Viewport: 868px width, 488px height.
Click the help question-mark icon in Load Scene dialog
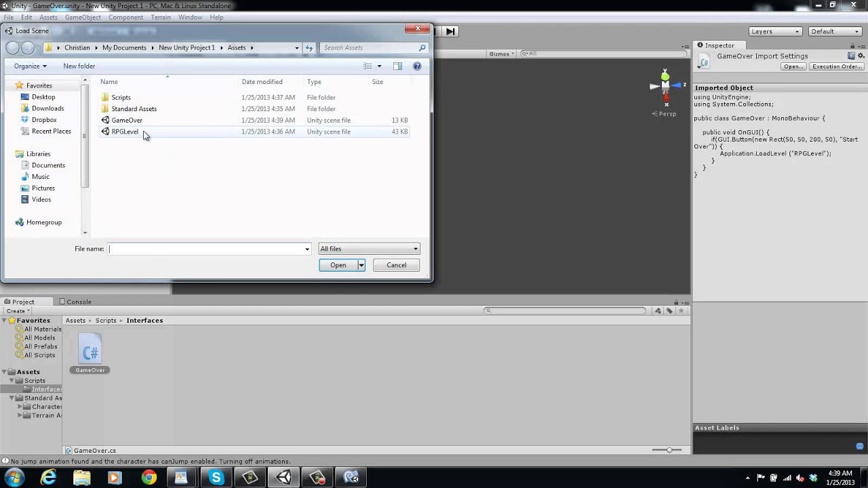click(x=416, y=66)
